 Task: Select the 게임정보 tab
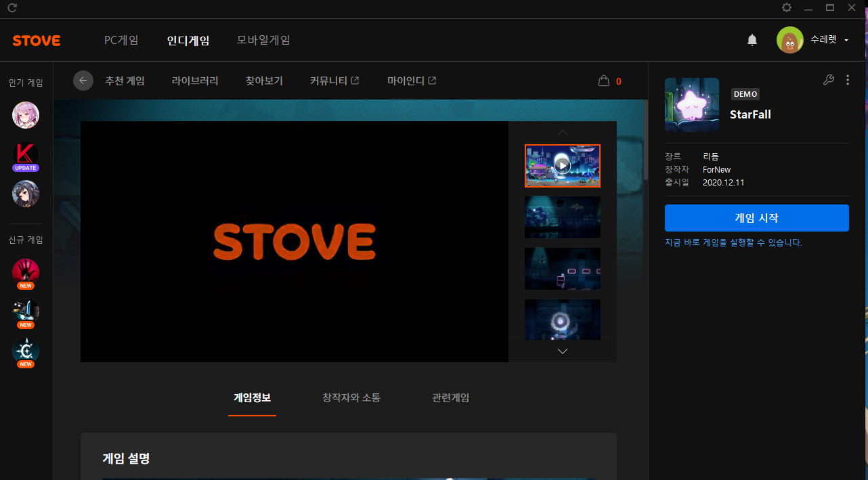pos(252,397)
